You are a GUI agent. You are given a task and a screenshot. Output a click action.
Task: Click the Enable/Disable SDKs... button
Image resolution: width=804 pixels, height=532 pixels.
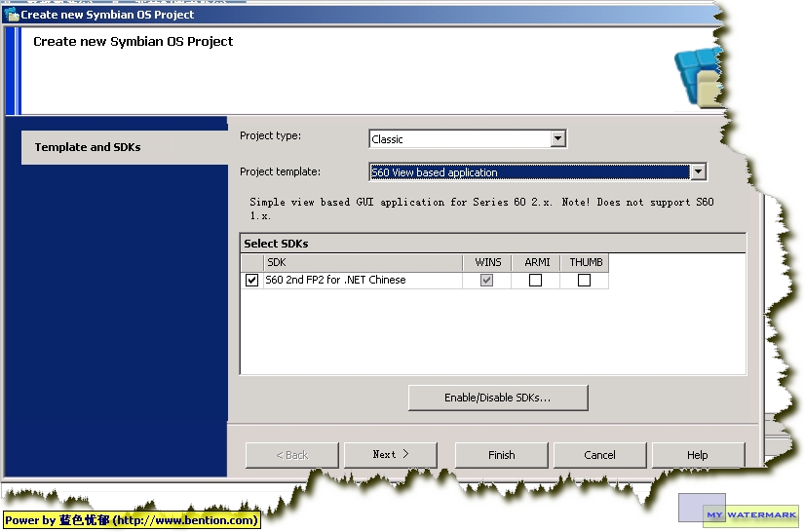pos(498,398)
